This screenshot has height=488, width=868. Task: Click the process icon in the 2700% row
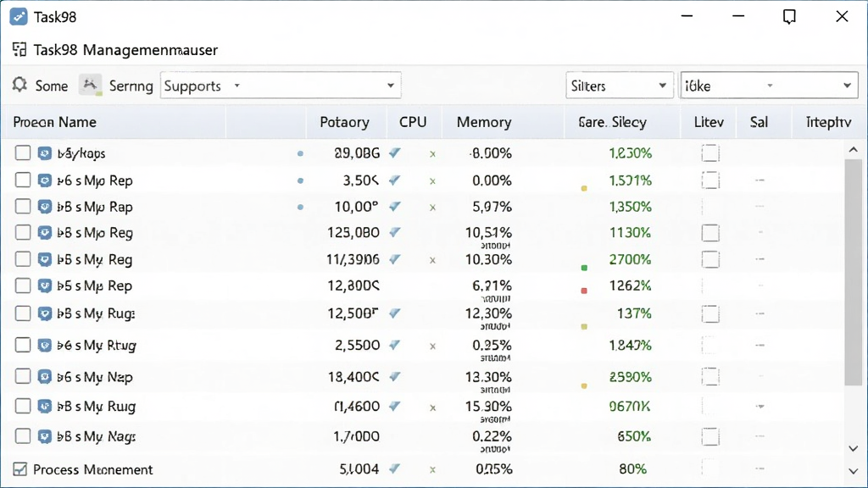coord(45,259)
